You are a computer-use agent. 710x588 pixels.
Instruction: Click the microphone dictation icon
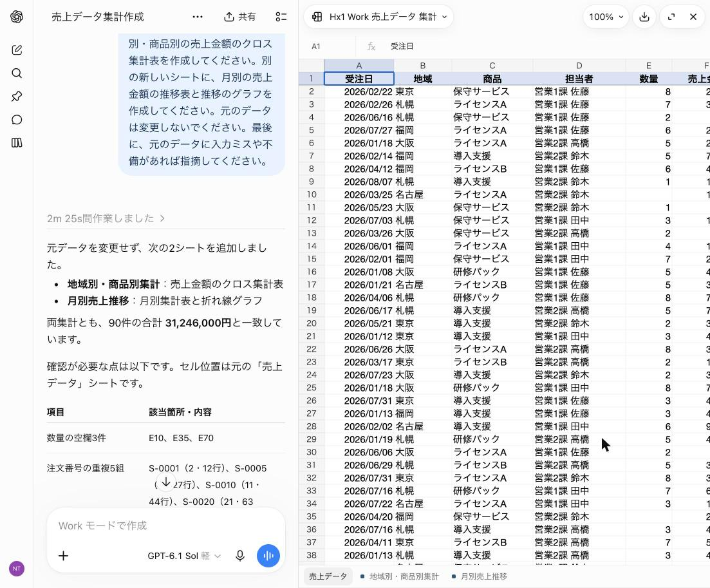[240, 556]
